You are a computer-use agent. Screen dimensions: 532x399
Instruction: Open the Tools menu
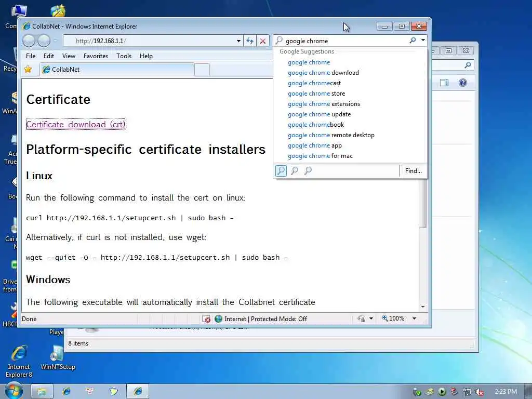coord(124,56)
